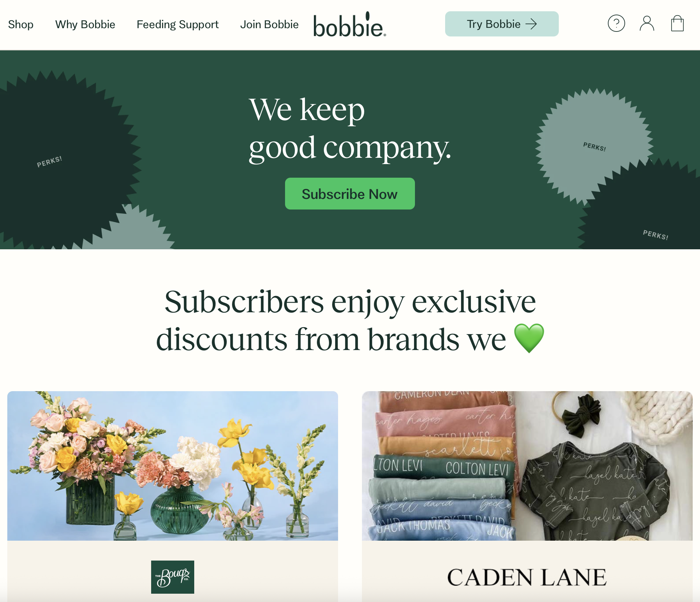Click the arrow in Try Bobbie button

tap(531, 24)
